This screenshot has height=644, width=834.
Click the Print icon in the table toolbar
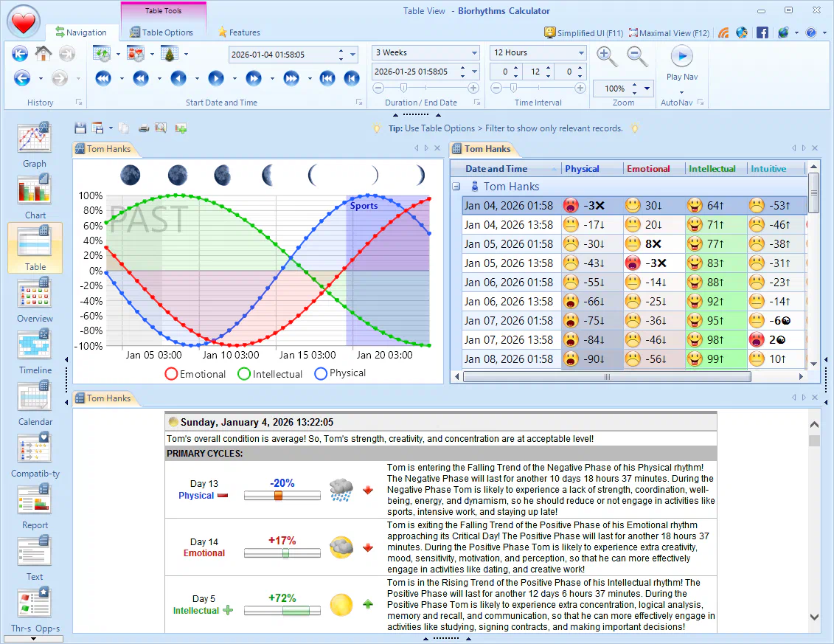tap(144, 128)
